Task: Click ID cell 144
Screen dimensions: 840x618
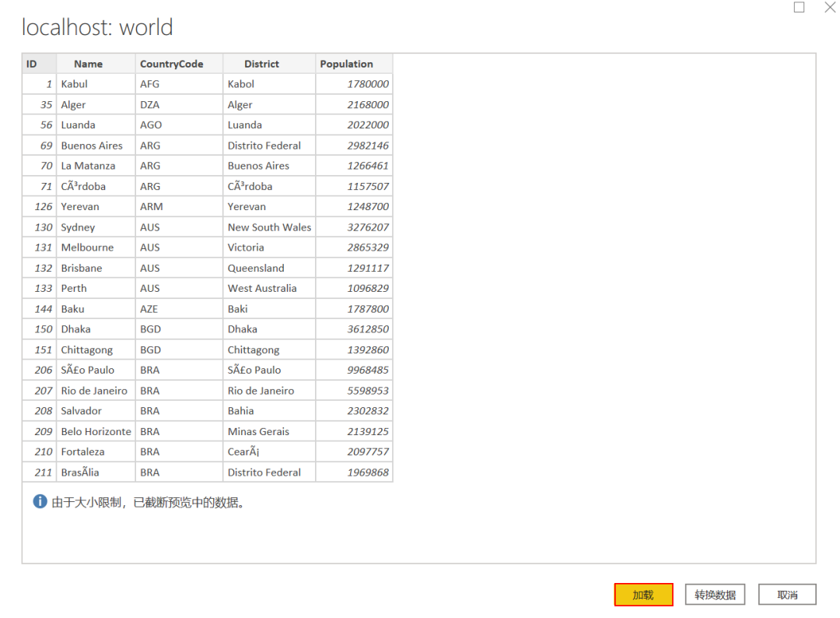Action: point(39,309)
